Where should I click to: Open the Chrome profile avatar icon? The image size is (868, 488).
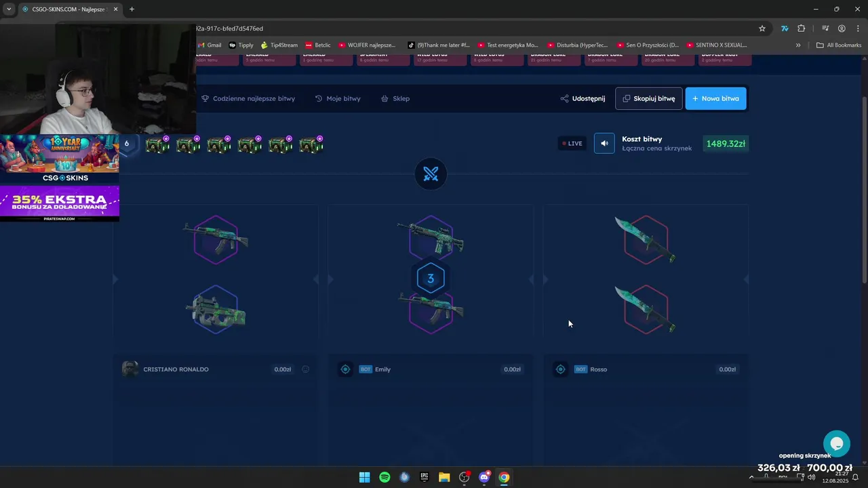tap(842, 28)
